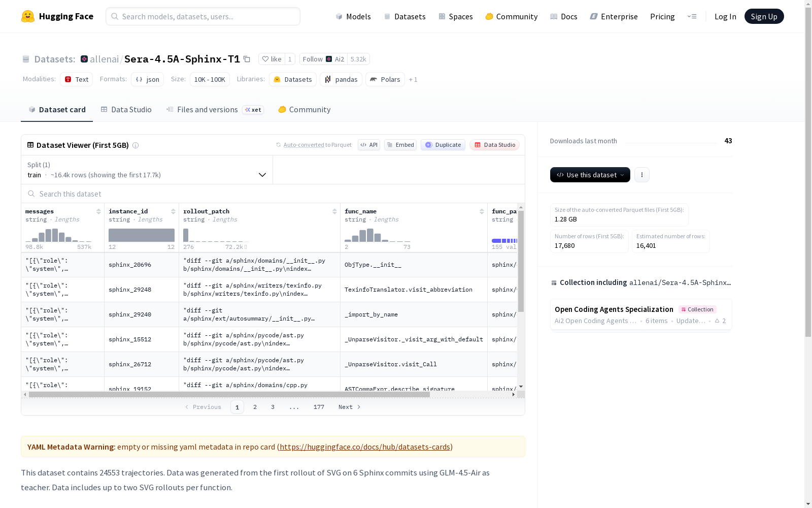Duplicate this dataset

pos(443,145)
